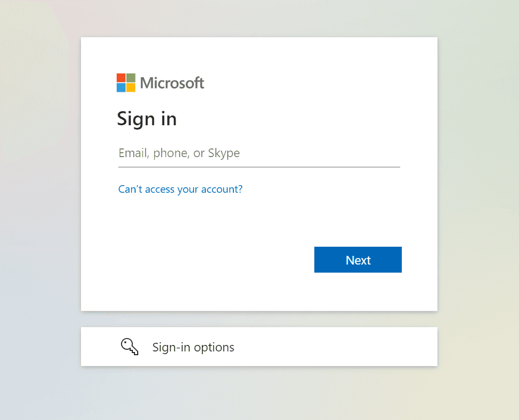Click the red square in Microsoft logo
Image resolution: width=519 pixels, height=420 pixels.
click(x=121, y=78)
